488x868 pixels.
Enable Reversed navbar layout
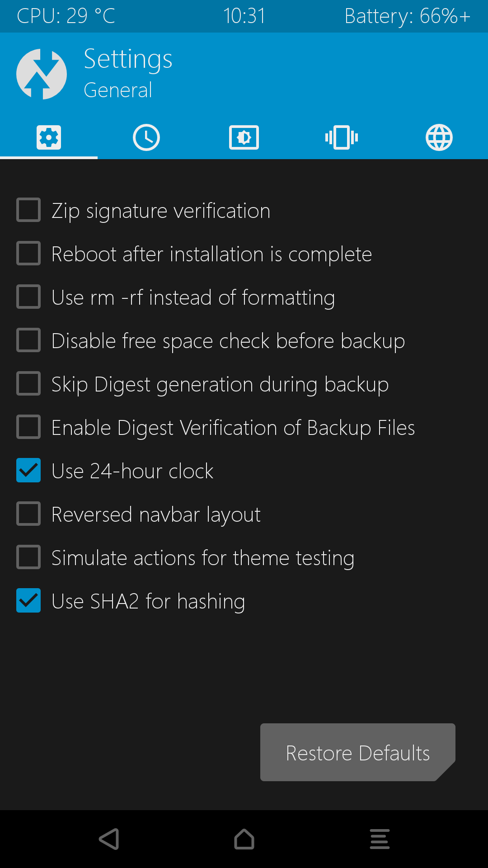click(28, 514)
